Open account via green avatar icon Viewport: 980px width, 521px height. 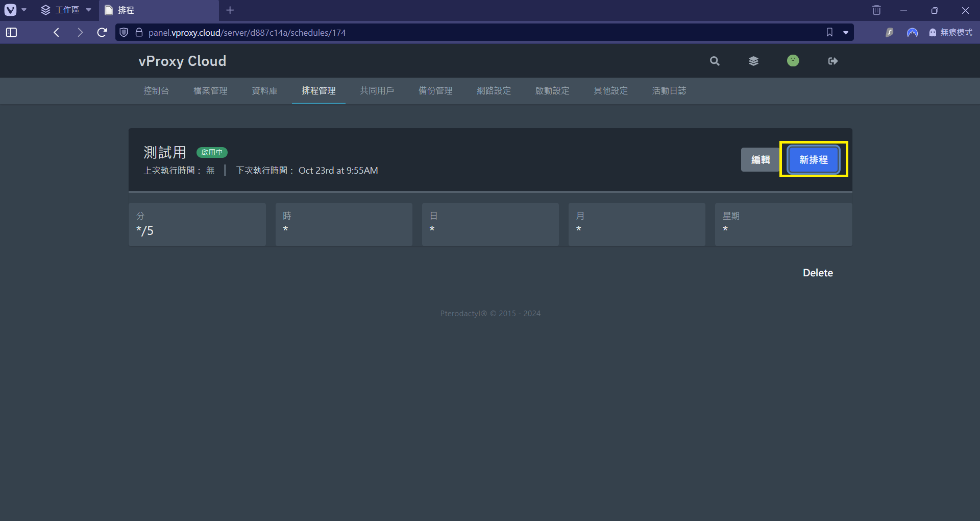coord(793,61)
